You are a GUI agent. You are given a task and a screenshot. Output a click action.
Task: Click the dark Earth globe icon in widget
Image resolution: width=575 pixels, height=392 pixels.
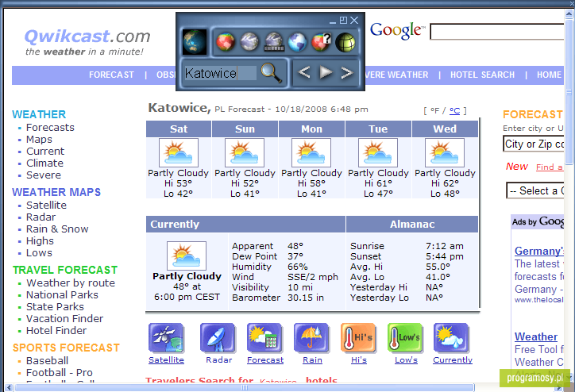pyautogui.click(x=195, y=42)
